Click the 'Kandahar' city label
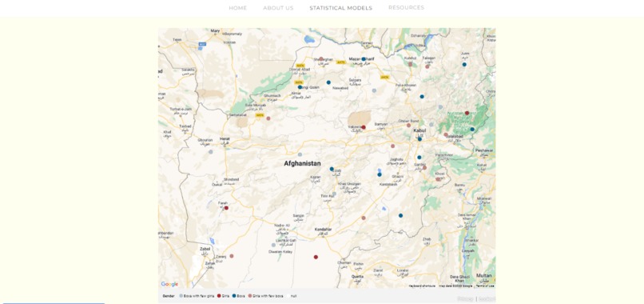 324,229
